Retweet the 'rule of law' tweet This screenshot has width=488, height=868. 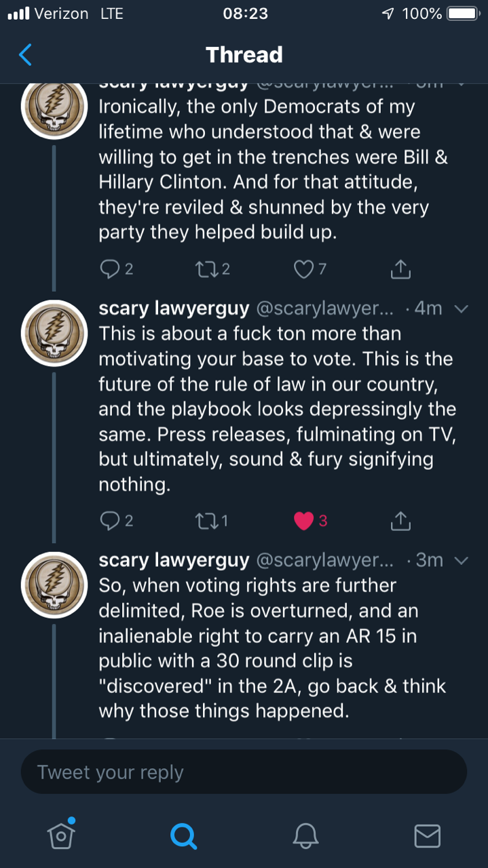[204, 520]
